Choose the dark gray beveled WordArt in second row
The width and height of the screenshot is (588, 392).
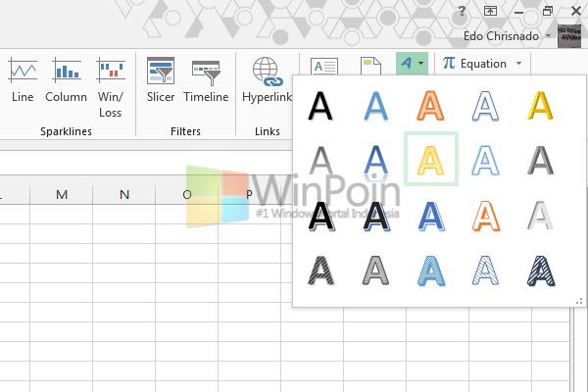click(540, 161)
